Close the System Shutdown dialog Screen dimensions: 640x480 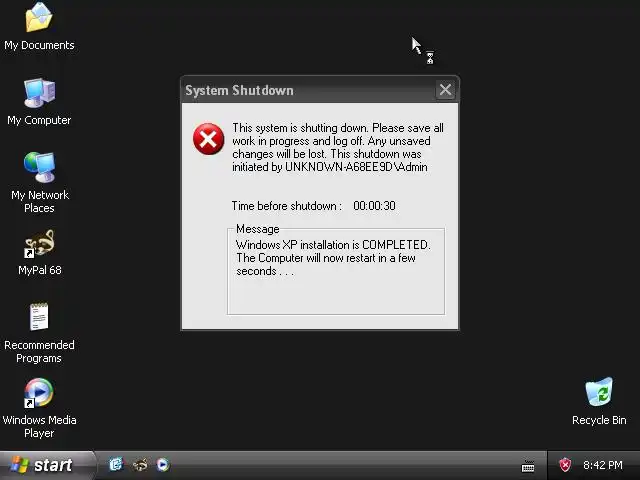pos(445,89)
